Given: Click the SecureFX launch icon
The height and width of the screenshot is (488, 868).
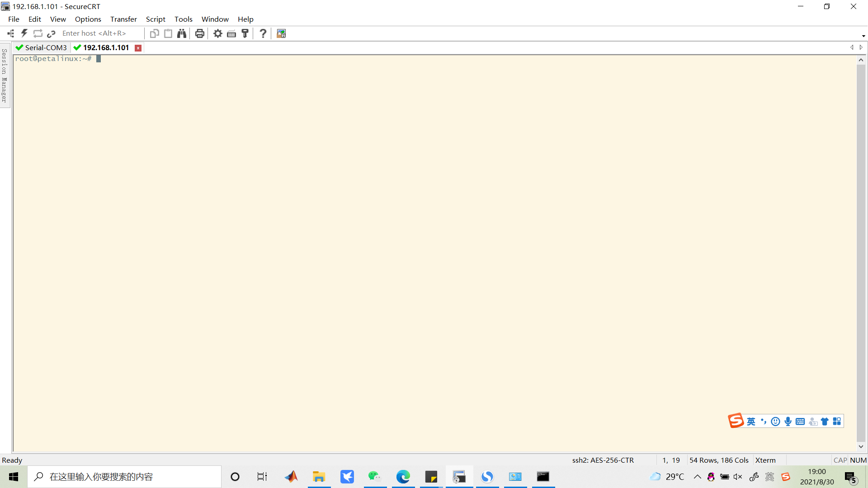Looking at the screenshot, I should (281, 33).
